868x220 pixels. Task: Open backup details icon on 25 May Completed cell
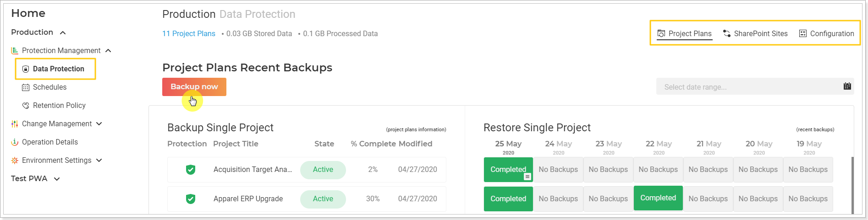click(527, 177)
